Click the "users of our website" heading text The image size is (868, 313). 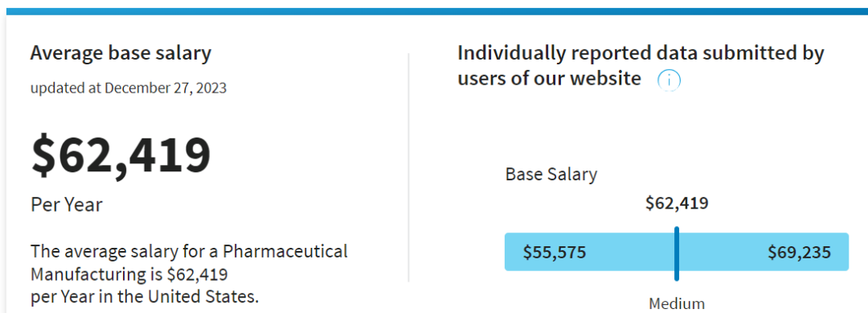(x=549, y=79)
